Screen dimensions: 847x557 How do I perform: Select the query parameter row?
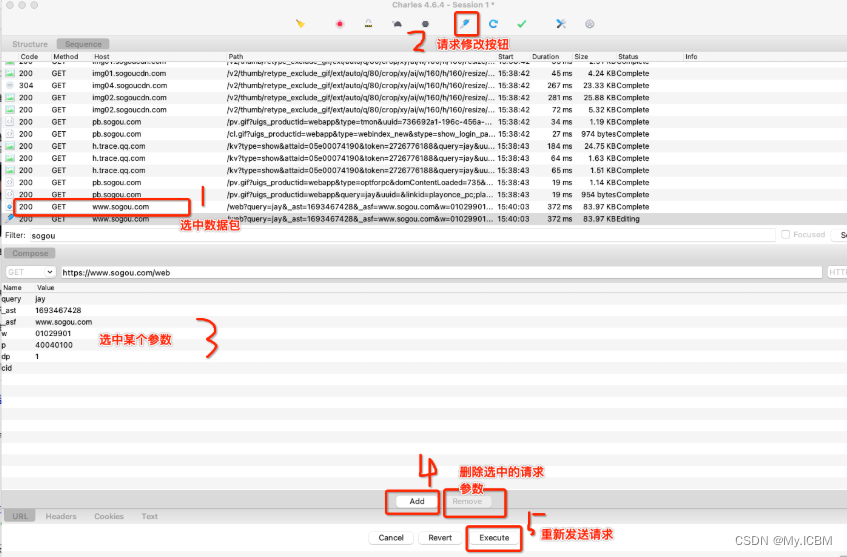[424, 299]
